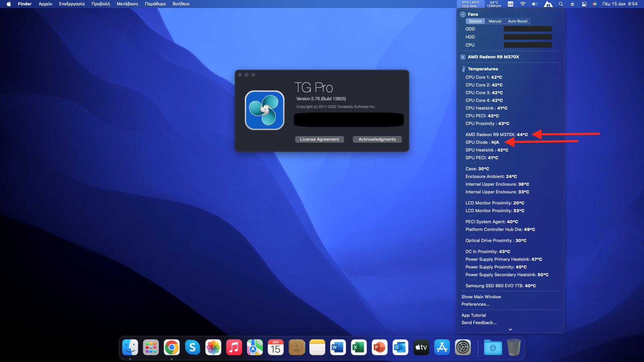Screen dimensions: 644x362
Task: Open Wi-Fi status menu
Action: [x=523, y=4]
